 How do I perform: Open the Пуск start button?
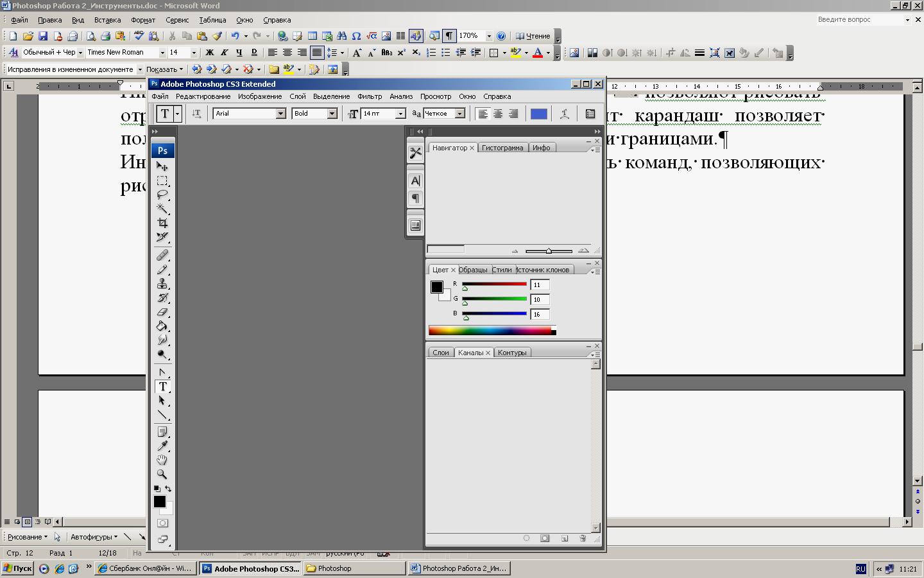[x=17, y=568]
